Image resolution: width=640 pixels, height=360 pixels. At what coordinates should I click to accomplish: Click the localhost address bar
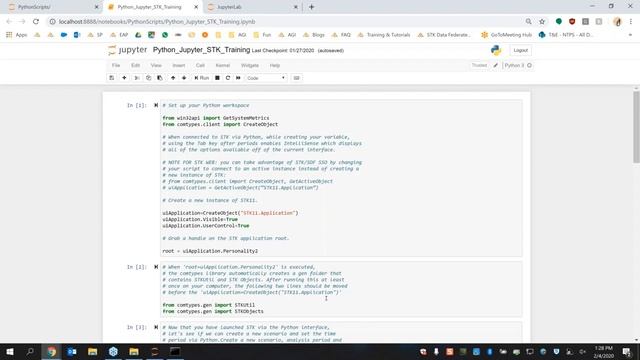pos(286,22)
